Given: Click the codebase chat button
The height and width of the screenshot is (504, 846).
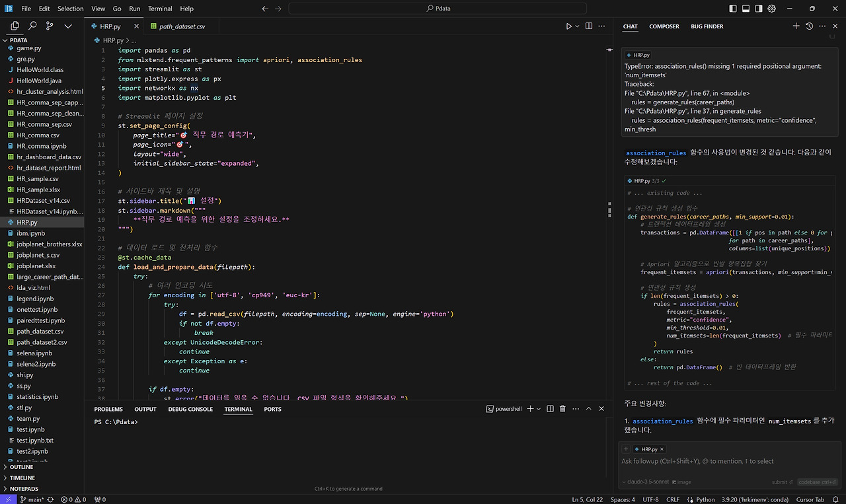Looking at the screenshot, I should [x=818, y=482].
